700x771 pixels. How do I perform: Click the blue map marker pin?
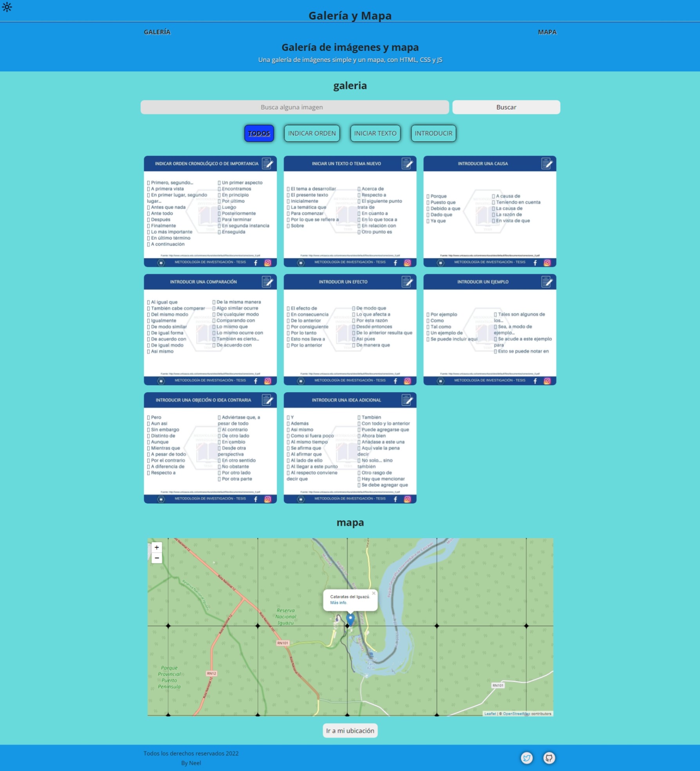tap(350, 619)
